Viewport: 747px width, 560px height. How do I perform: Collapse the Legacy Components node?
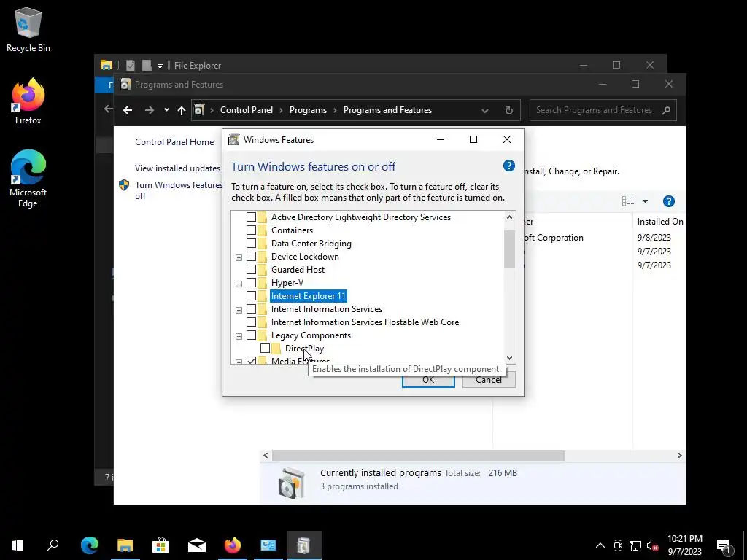239,336
